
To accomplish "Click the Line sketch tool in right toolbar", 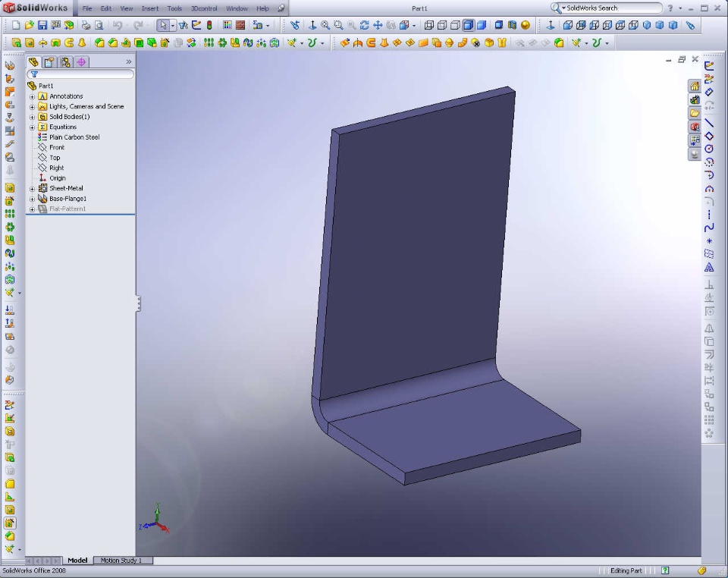I will (x=709, y=123).
